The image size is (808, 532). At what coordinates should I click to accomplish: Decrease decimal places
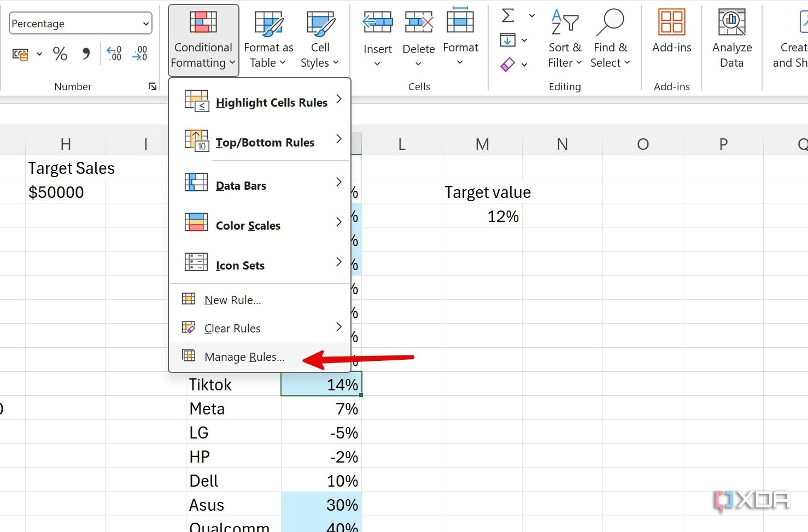140,54
